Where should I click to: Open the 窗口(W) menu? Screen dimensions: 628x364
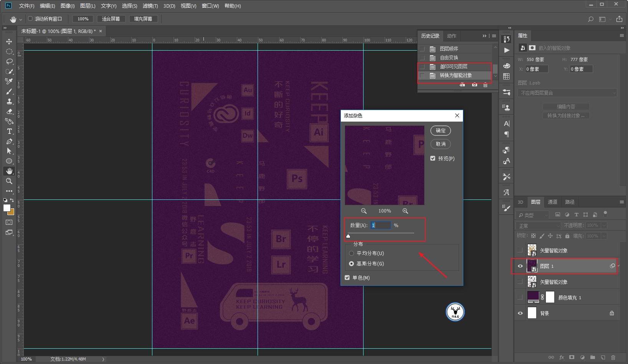click(x=210, y=6)
